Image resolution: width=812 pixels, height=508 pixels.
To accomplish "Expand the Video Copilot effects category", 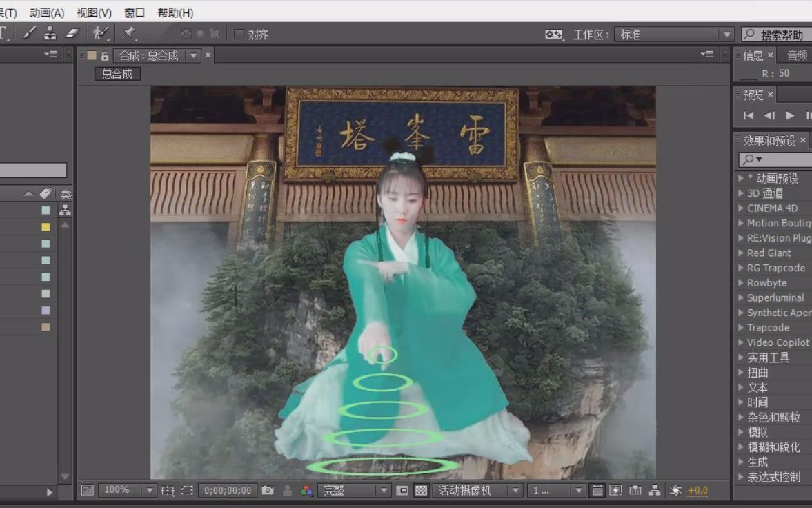I will click(740, 342).
